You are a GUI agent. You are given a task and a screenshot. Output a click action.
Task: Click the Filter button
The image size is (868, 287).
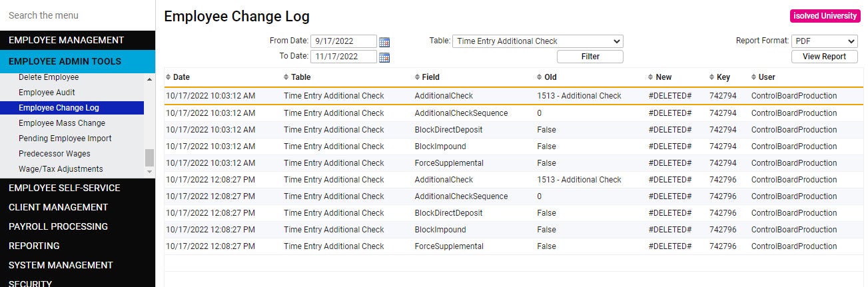[x=590, y=57]
